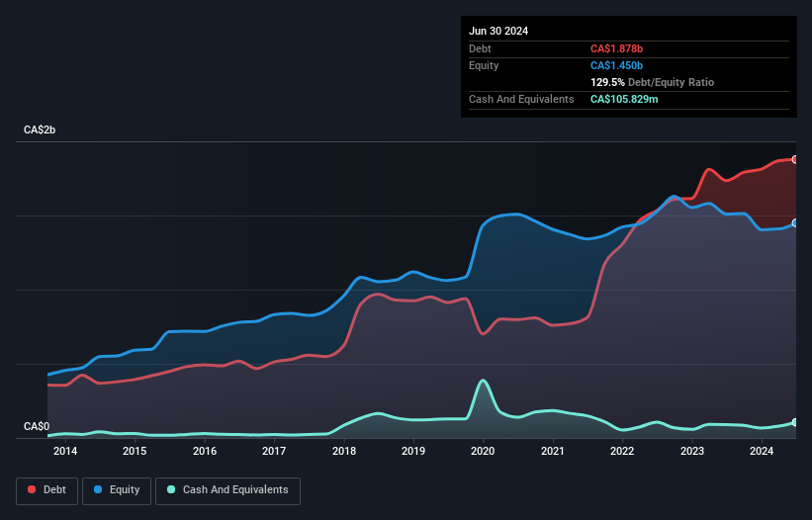Viewport: 812px width, 520px height.
Task: Click the 2023 x-axis label
Action: (692, 451)
